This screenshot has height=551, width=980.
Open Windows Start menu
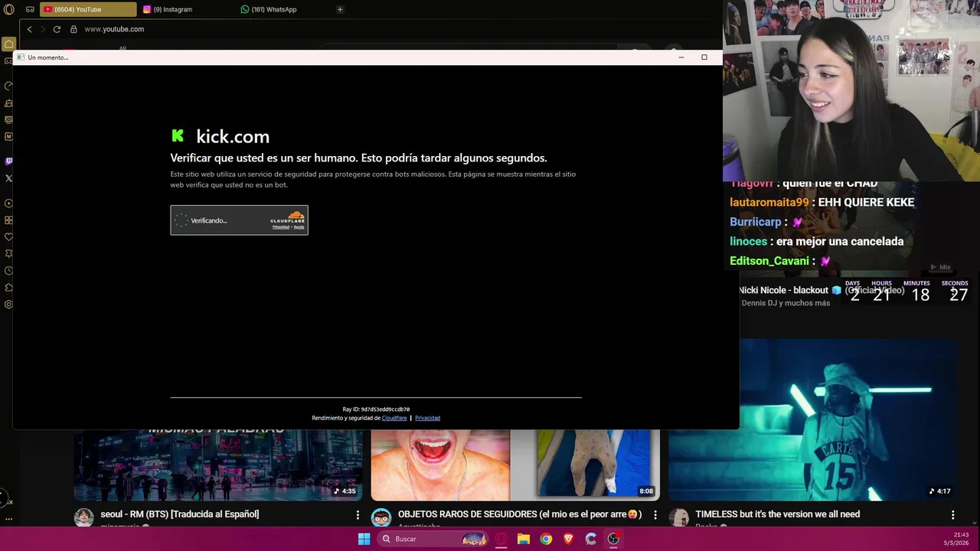pyautogui.click(x=364, y=539)
